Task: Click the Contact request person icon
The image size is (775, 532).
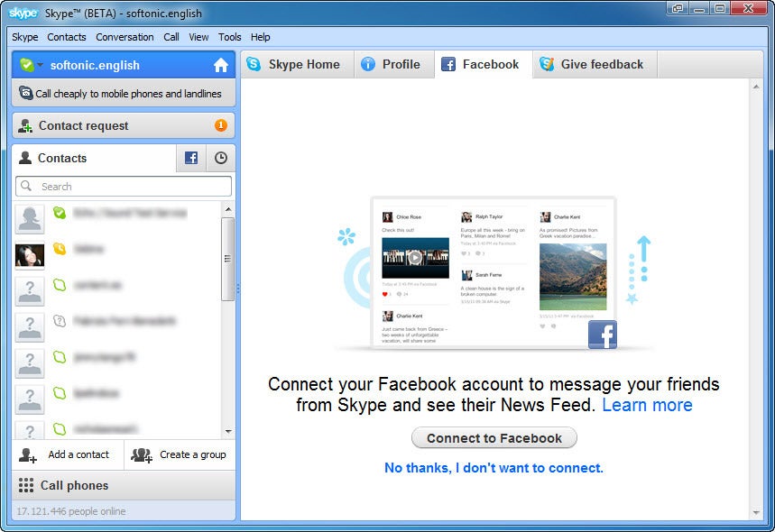Action: (x=25, y=126)
